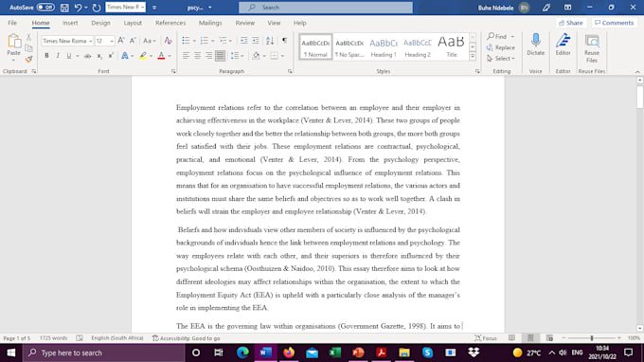Undo the last action
The height and width of the screenshot is (362, 644).
coord(78,8)
